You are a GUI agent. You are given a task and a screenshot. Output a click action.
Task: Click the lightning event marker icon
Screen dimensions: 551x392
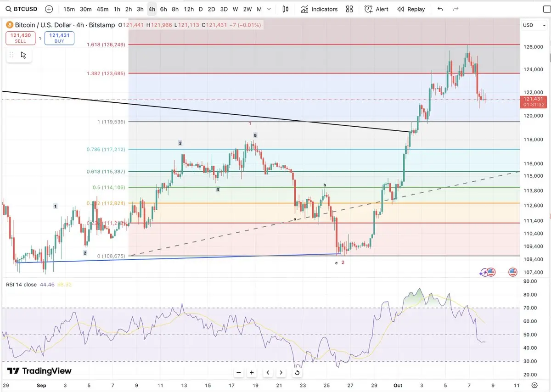(x=484, y=272)
